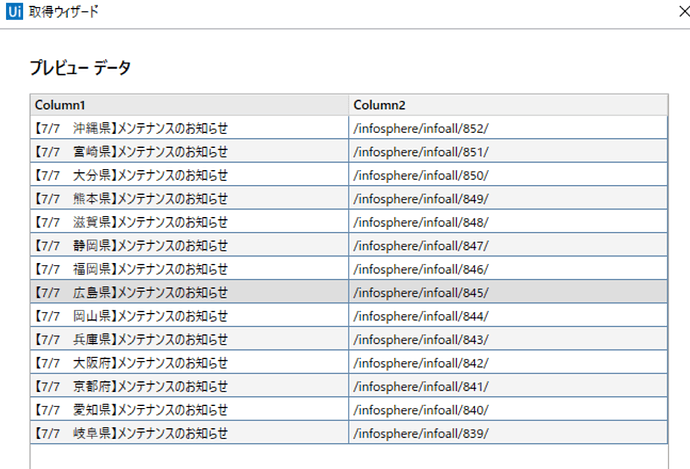Select the 愛知県 メンテナンスのお知らせ cell
This screenshot has width=690, height=469.
[x=190, y=410]
